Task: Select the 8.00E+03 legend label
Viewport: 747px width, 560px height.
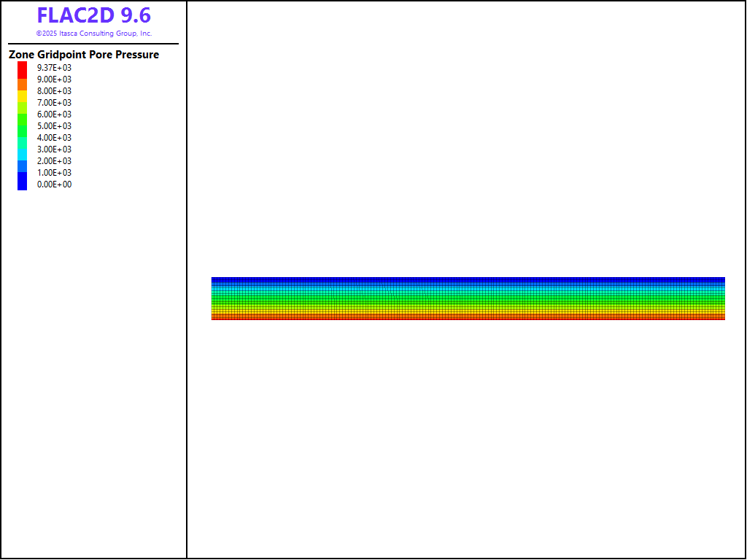Action: click(55, 91)
